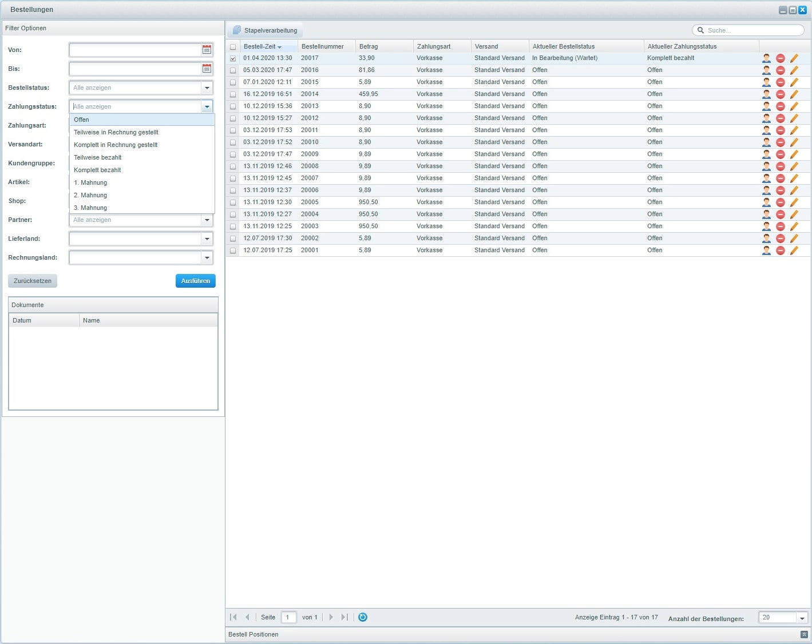This screenshot has height=644, width=812.
Task: Select Teilweise in Rechnung gestellt option
Action: (x=142, y=132)
